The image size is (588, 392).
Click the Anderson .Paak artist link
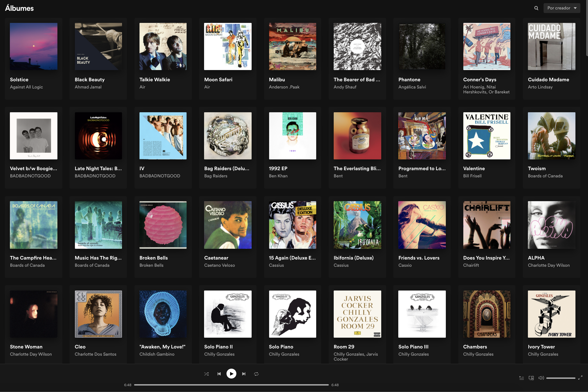[284, 87]
